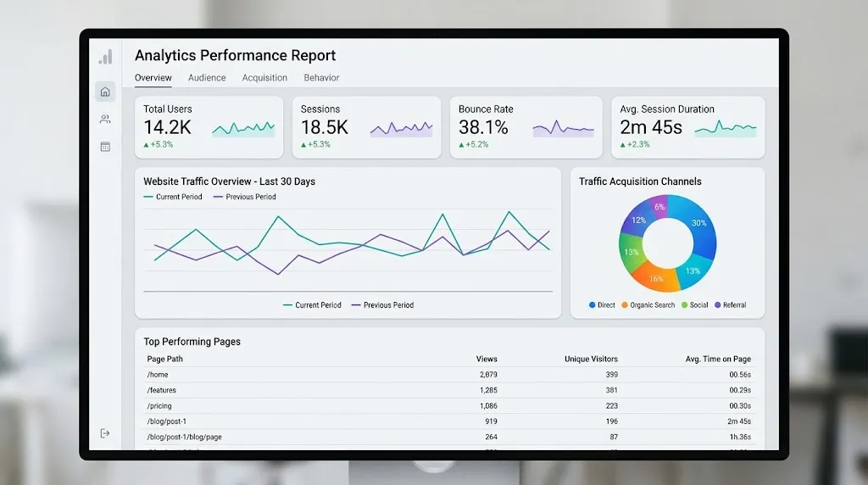Sort by Avg. Time on Page header
The image size is (868, 485).
(x=718, y=359)
